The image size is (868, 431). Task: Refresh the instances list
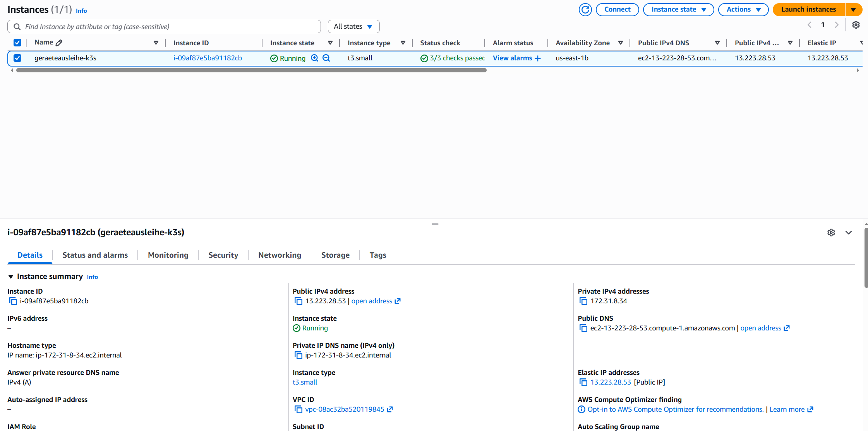[x=585, y=10]
